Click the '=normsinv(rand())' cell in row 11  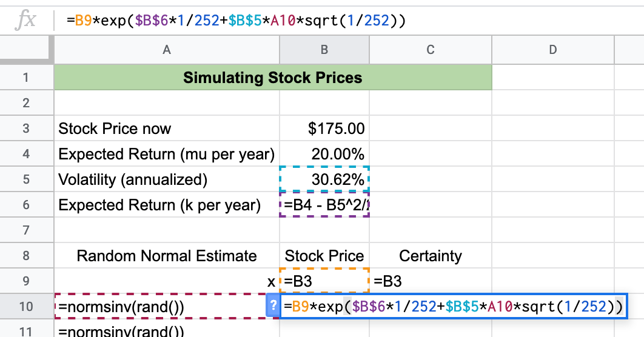coord(167,329)
